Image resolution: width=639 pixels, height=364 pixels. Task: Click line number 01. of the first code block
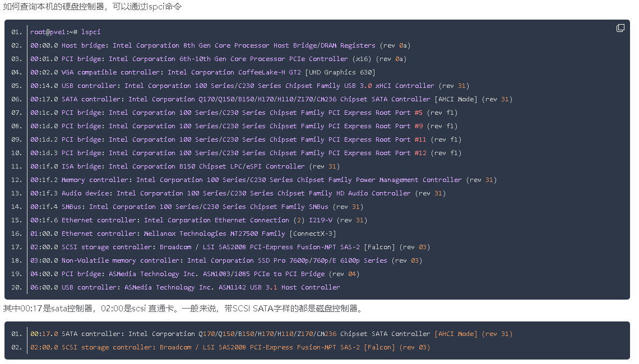point(17,32)
